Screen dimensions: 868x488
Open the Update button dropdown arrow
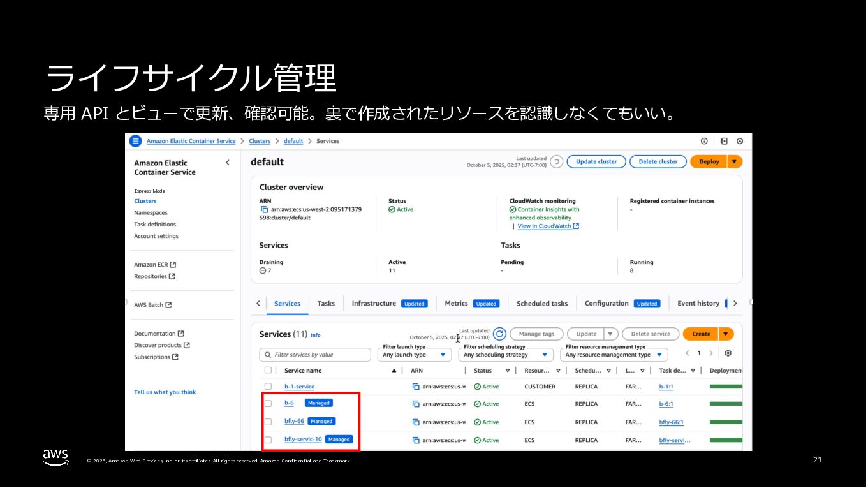(x=611, y=334)
